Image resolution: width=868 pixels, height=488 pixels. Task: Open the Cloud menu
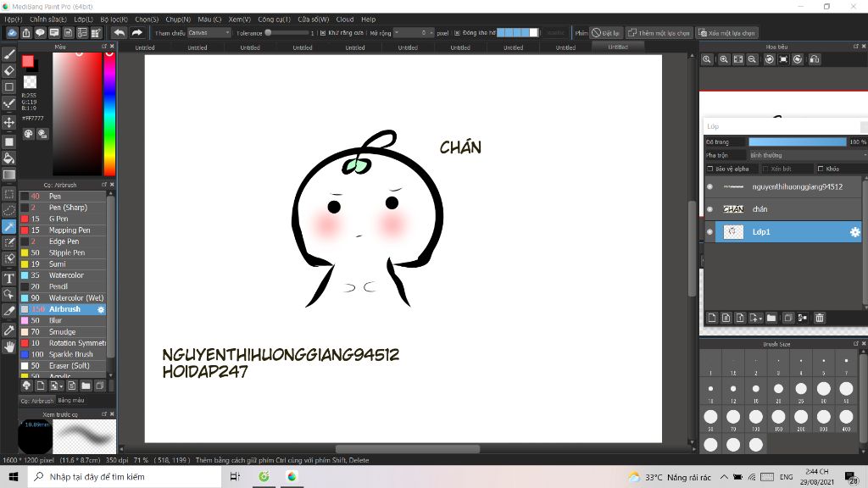pos(344,19)
